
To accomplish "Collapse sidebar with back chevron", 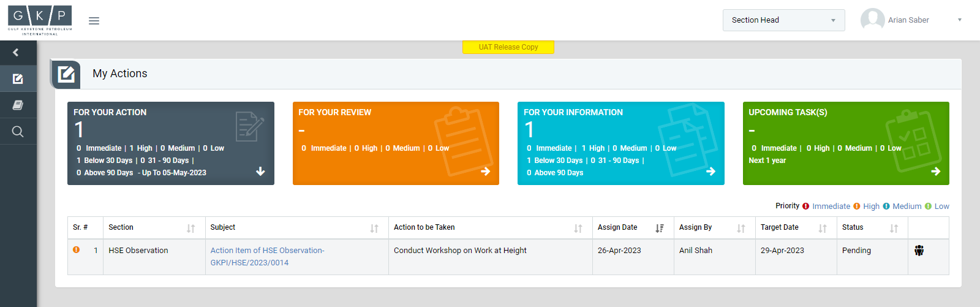I will click(x=16, y=53).
